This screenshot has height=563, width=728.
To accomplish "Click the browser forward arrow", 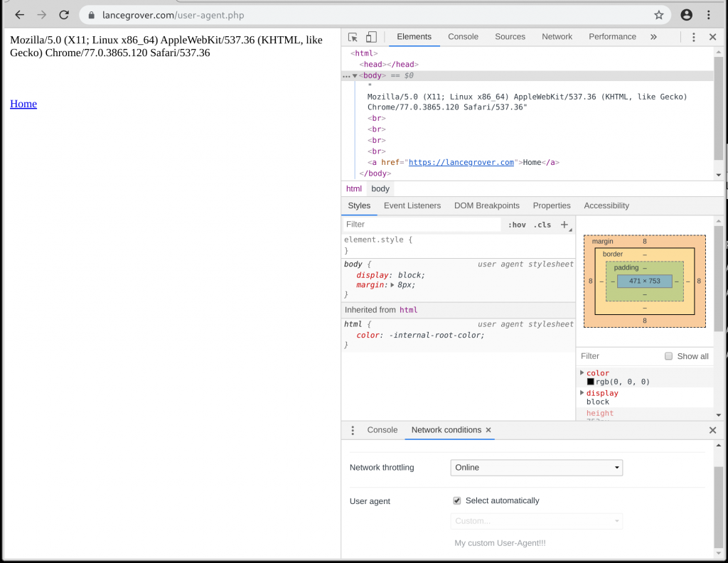I will [x=42, y=15].
